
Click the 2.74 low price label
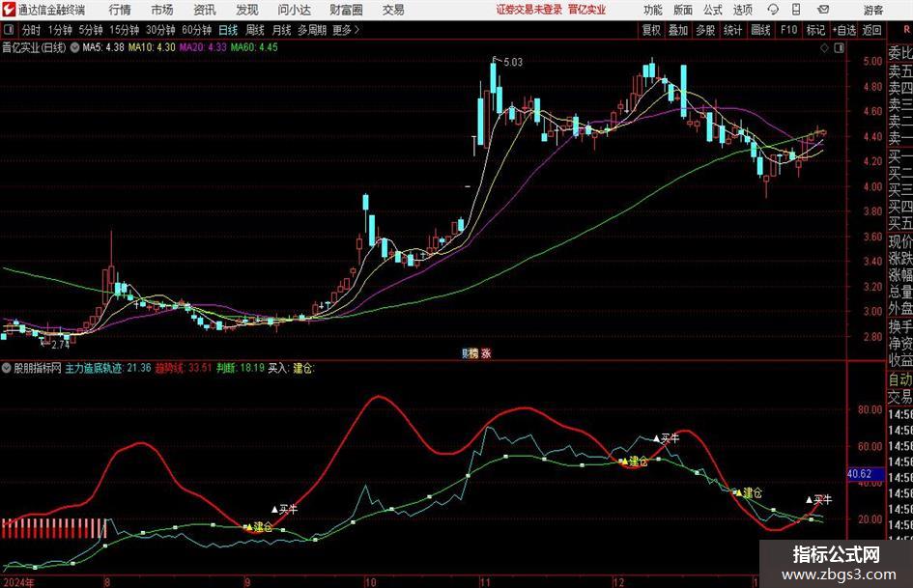(60, 344)
